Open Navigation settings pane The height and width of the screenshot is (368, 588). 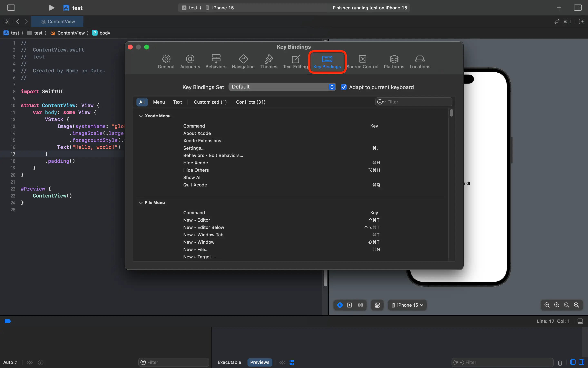click(243, 62)
